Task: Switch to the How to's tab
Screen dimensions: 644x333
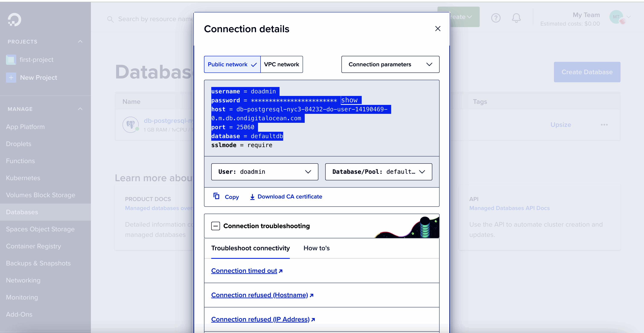Action: pyautogui.click(x=316, y=248)
